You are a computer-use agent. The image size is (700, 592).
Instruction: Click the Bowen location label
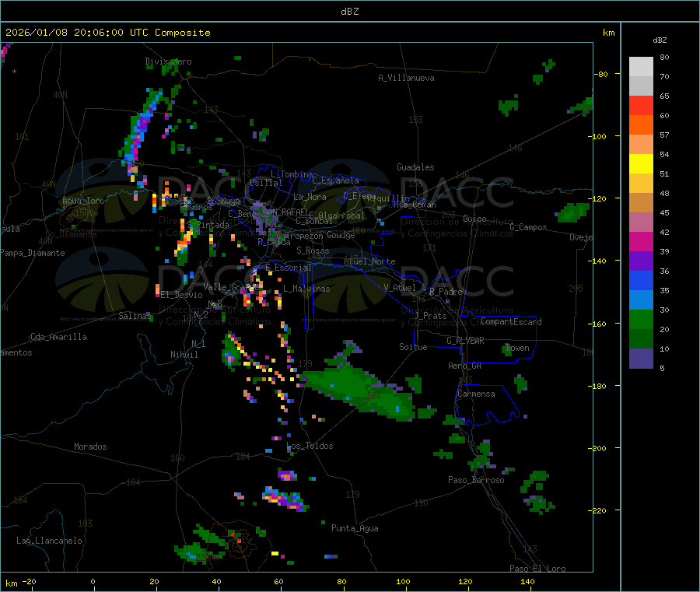[518, 348]
